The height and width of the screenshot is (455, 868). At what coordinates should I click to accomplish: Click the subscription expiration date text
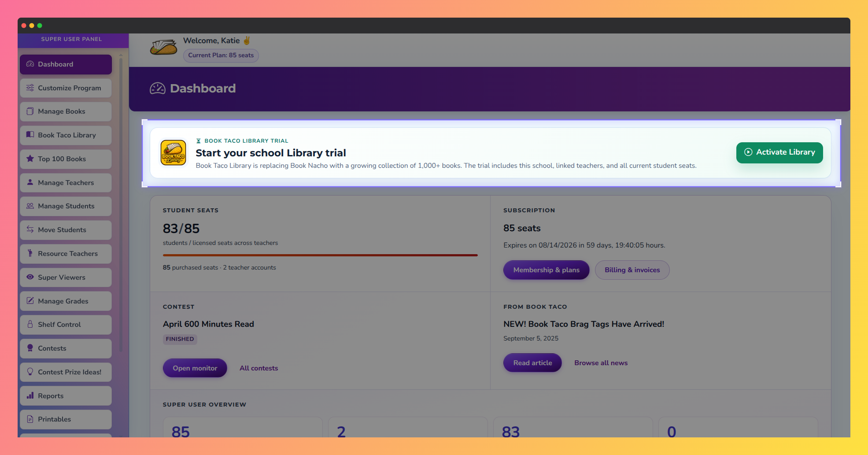[x=584, y=245]
